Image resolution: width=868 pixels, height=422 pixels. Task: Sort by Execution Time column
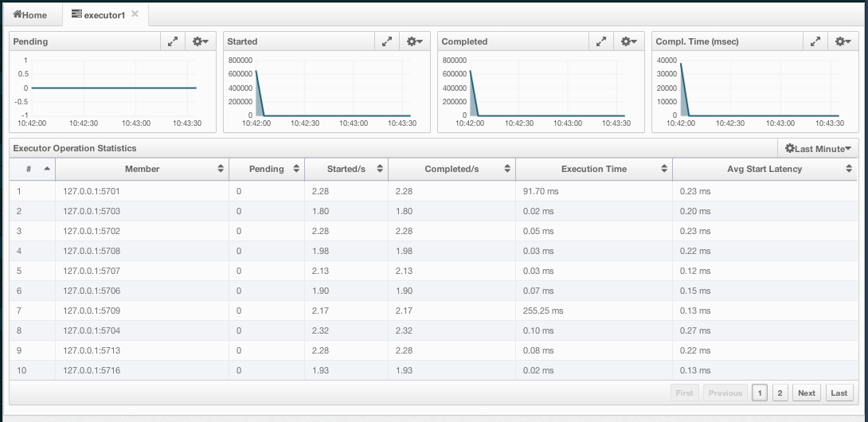tap(593, 169)
